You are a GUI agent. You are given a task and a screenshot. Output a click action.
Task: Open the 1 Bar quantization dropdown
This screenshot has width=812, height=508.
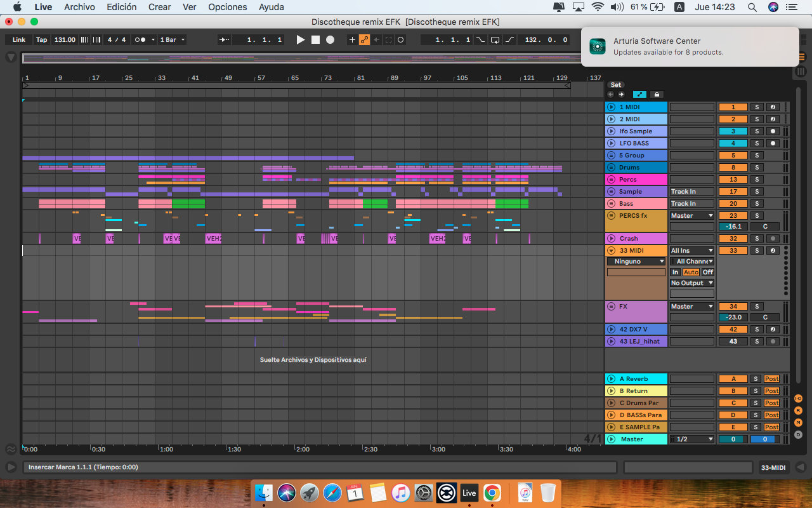coord(173,39)
